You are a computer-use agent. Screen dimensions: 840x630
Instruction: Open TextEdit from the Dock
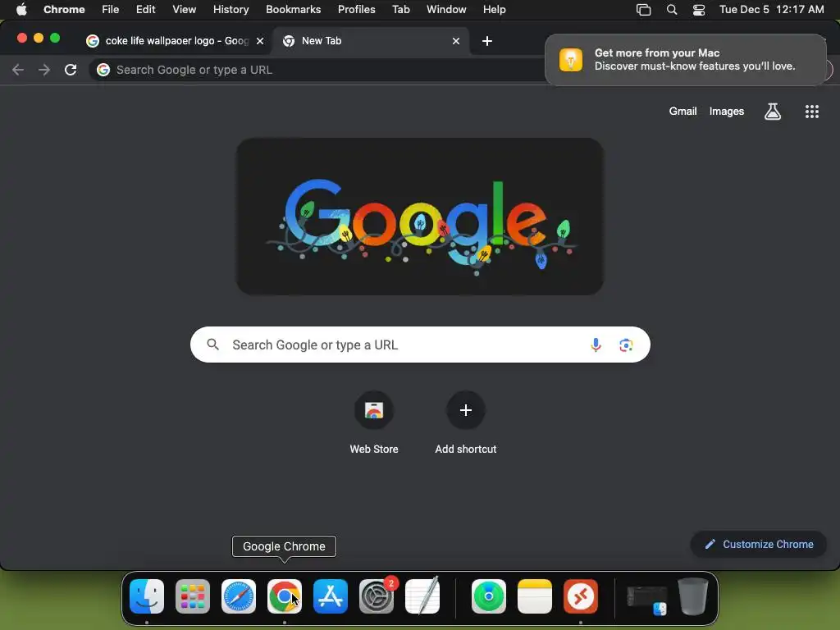(x=422, y=596)
